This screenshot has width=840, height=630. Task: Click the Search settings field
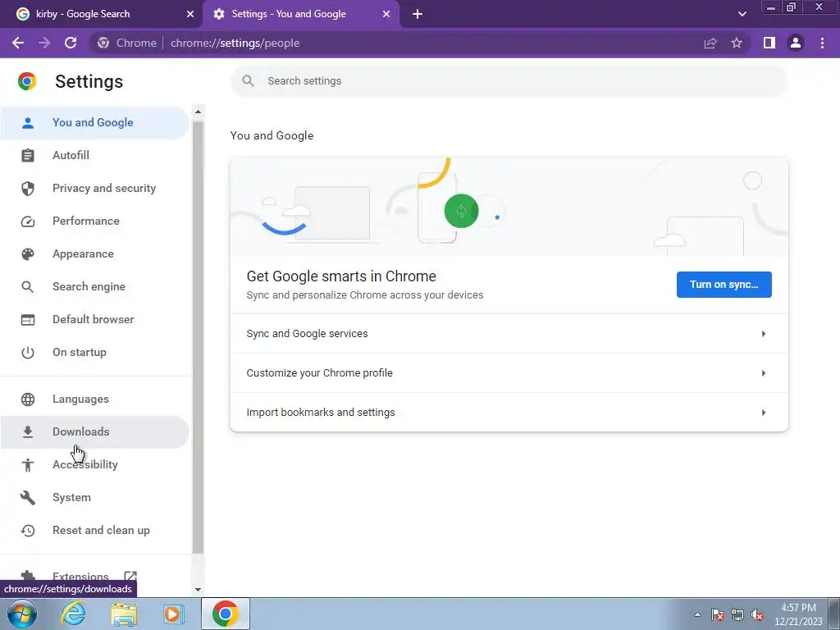click(x=509, y=81)
